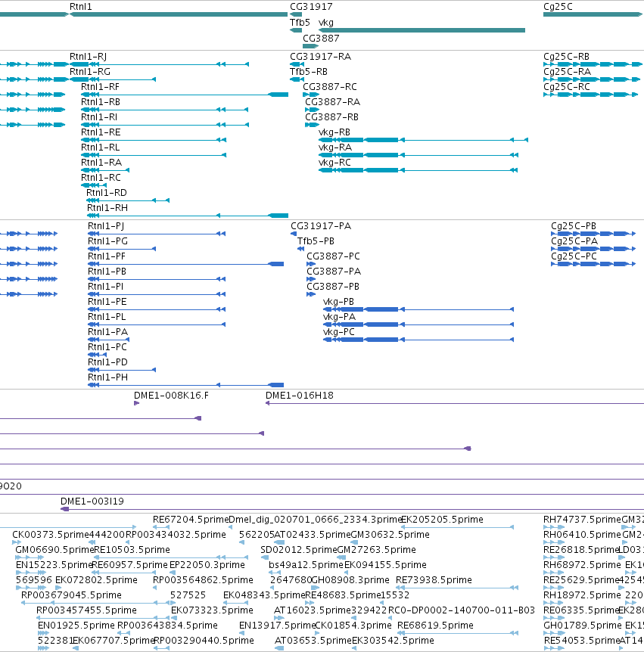644x652 pixels.
Task: Open transcript Rtnl1-RD
Action: [x=107, y=193]
